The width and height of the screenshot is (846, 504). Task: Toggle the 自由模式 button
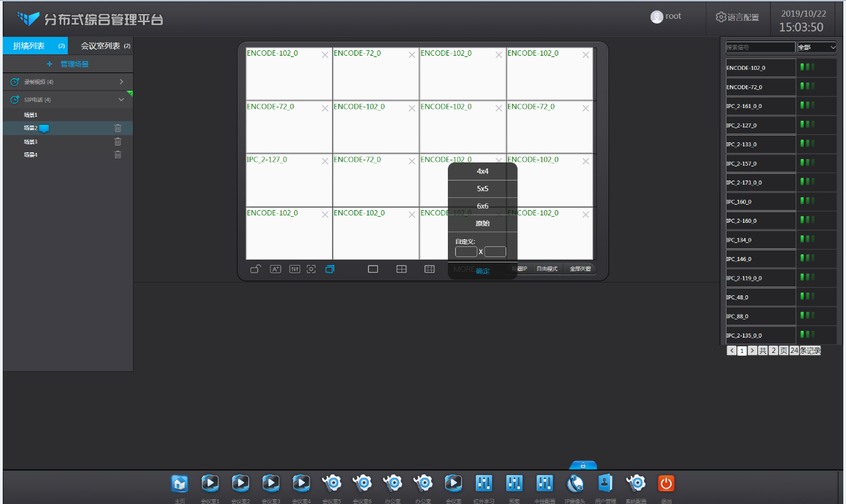coord(547,268)
